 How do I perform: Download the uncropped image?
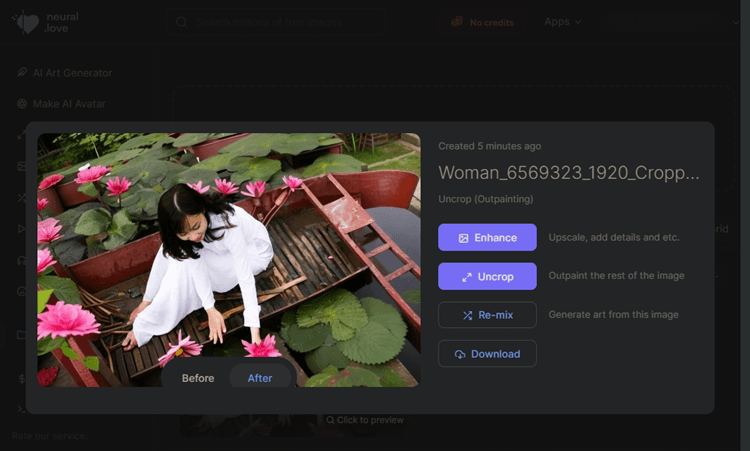[487, 353]
